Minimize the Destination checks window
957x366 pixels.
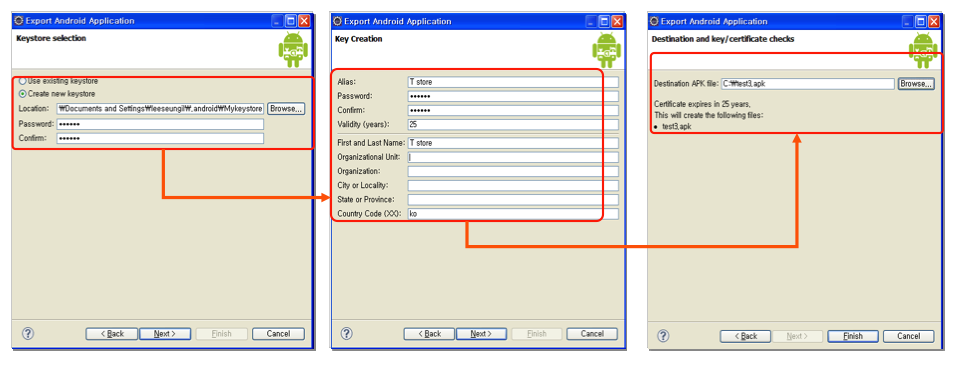(908, 21)
